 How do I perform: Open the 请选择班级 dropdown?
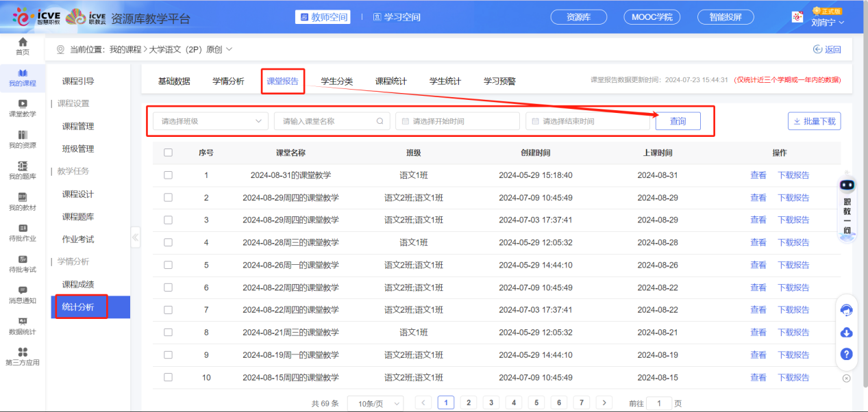[209, 120]
